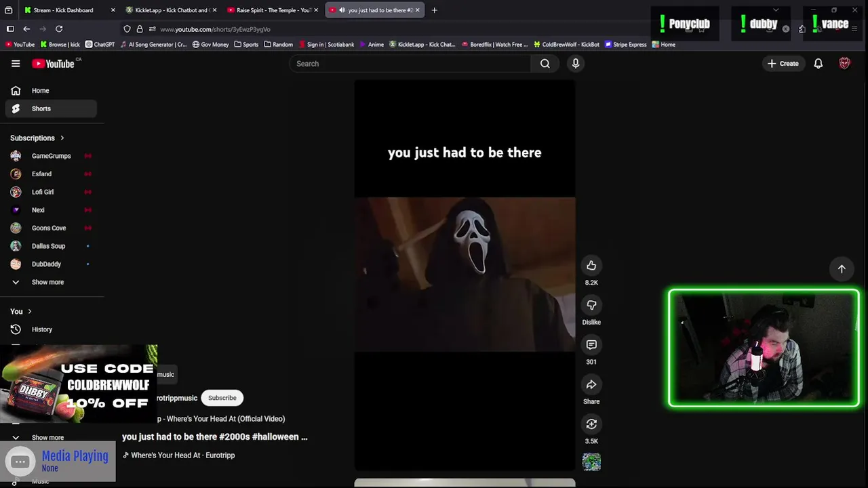The height and width of the screenshot is (488, 868).
Task: Click the padlock site info icon
Action: tap(140, 29)
